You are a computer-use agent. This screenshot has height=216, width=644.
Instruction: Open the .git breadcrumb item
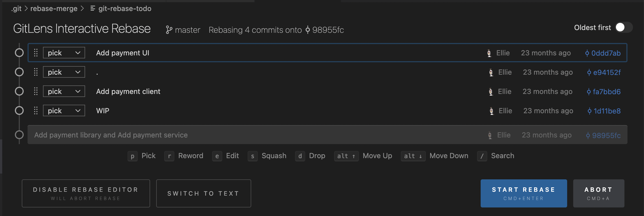pyautogui.click(x=16, y=9)
